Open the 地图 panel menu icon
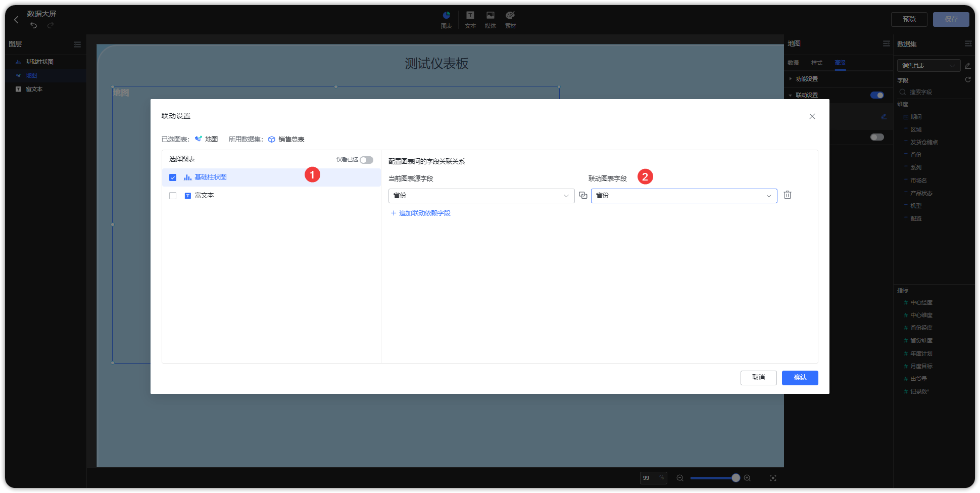Viewport: 980px width, 493px height. click(887, 44)
